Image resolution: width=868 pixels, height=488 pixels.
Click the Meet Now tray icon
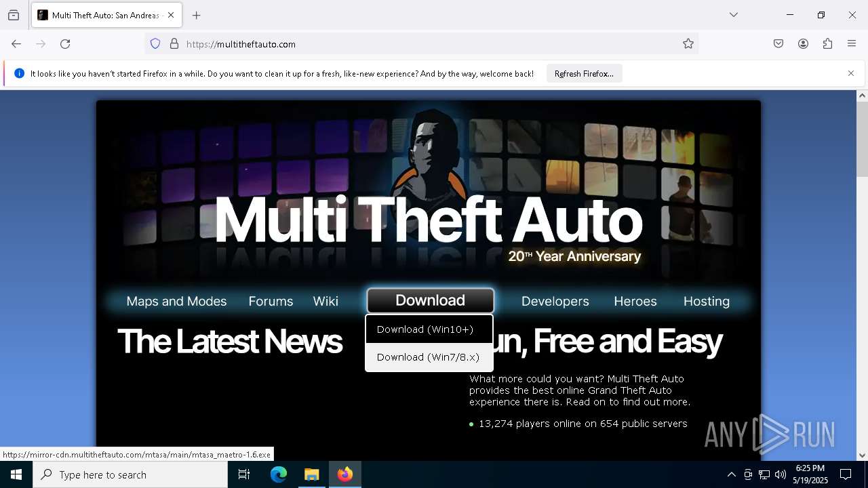coord(748,474)
